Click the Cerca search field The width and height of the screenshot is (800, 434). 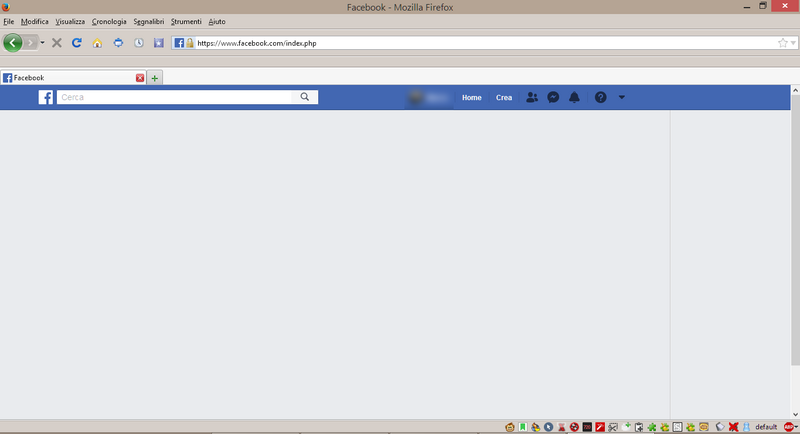pyautogui.click(x=174, y=97)
